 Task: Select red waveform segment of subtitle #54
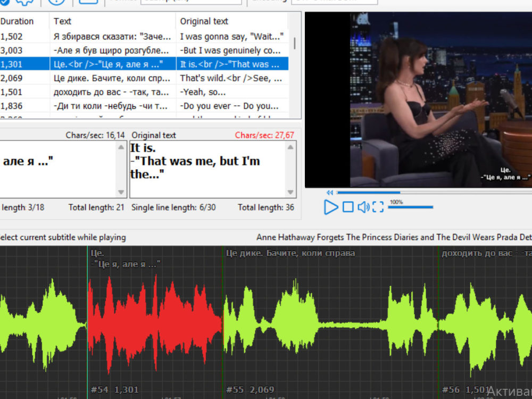pyautogui.click(x=155, y=324)
